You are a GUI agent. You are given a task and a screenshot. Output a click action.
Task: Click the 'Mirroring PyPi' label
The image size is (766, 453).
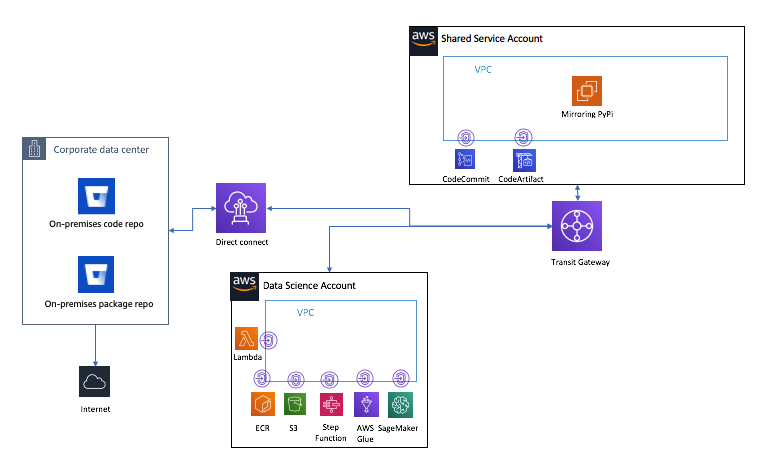(587, 114)
